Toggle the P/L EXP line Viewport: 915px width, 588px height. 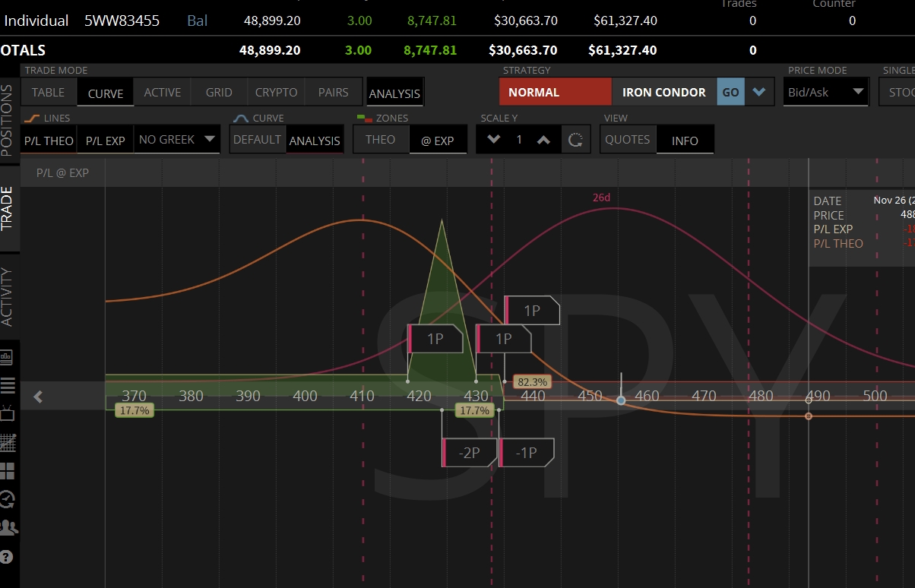105,141
